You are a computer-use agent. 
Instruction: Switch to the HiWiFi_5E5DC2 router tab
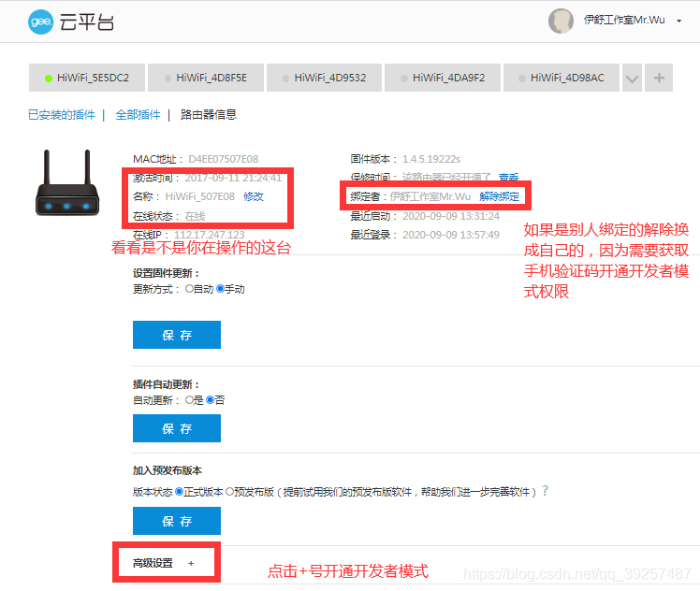click(87, 78)
